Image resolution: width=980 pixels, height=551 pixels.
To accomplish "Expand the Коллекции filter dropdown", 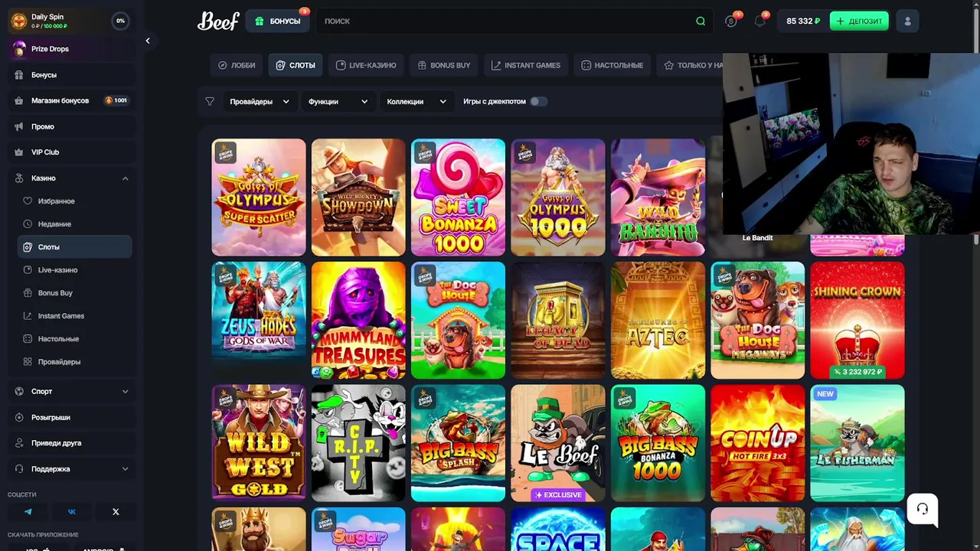I will 416,101.
